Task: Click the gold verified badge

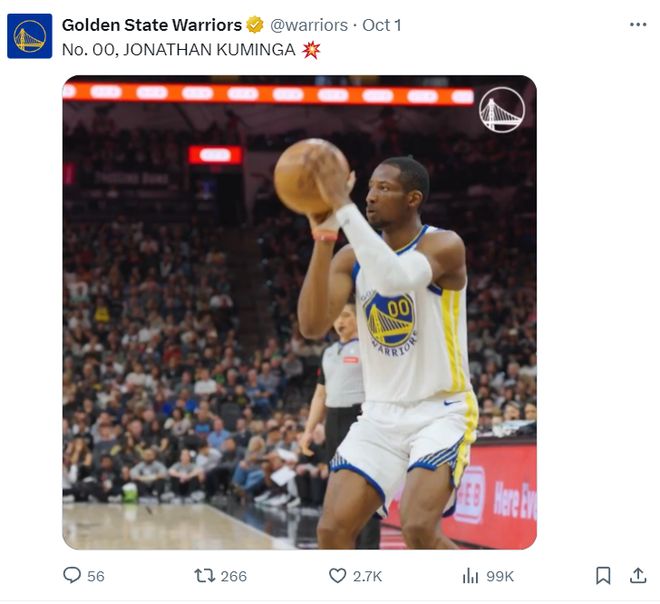Action: coord(256,25)
